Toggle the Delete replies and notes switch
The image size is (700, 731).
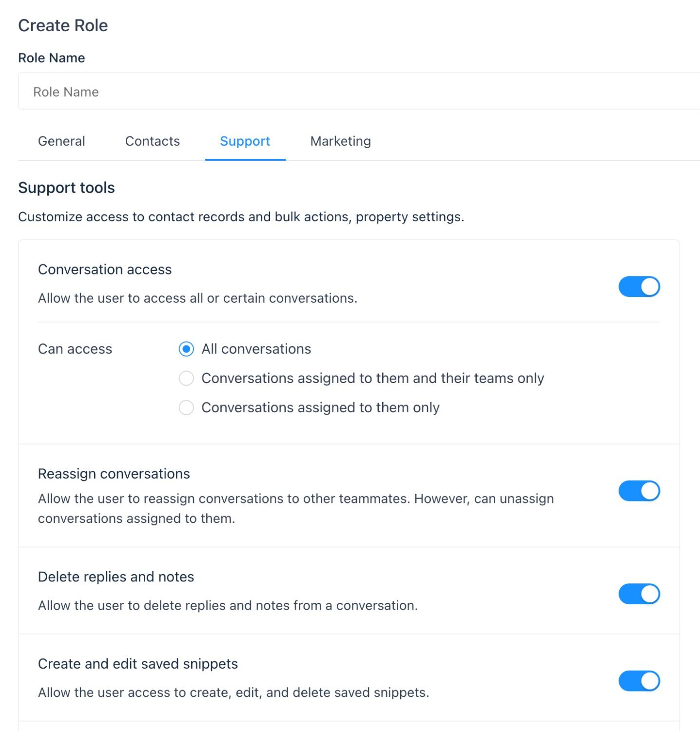coord(639,594)
